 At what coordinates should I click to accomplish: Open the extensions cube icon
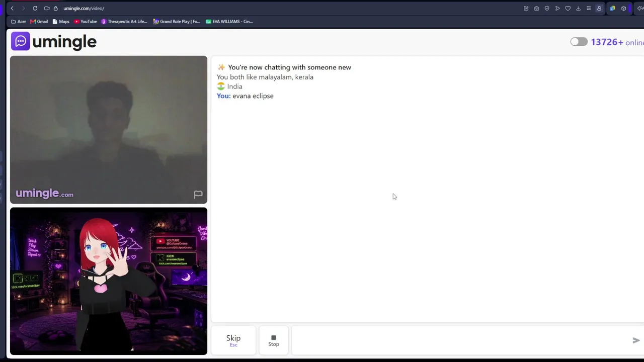point(624,8)
